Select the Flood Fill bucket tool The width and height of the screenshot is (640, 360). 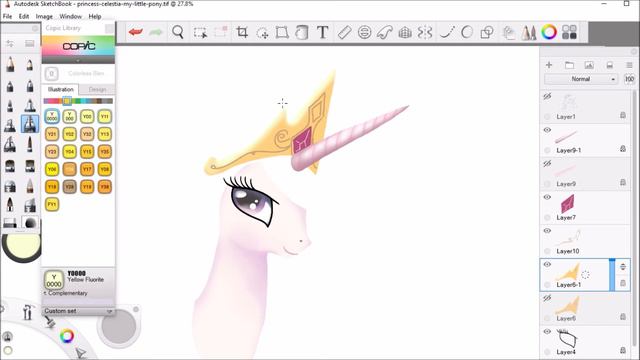pyautogui.click(x=302, y=32)
